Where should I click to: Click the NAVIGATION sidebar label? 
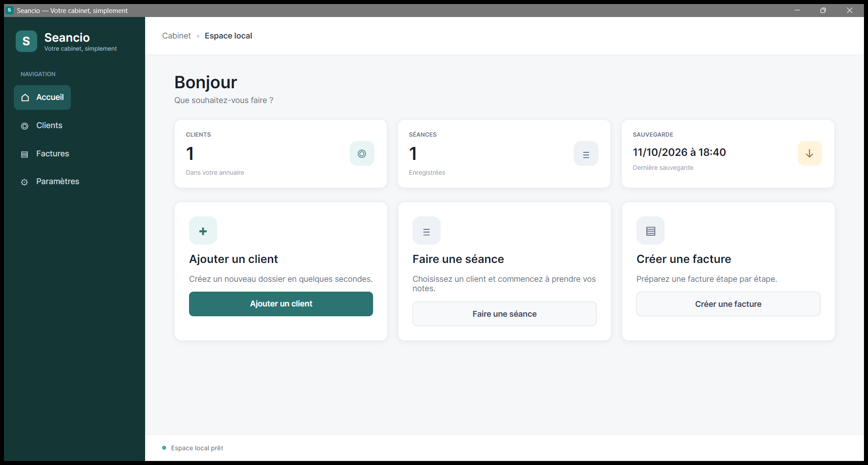point(38,74)
